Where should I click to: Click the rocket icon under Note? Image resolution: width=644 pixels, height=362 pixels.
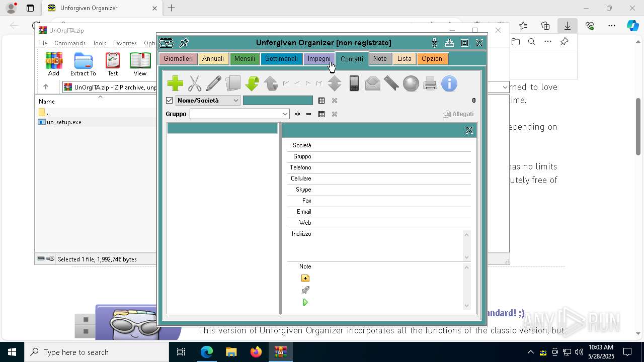(305, 290)
